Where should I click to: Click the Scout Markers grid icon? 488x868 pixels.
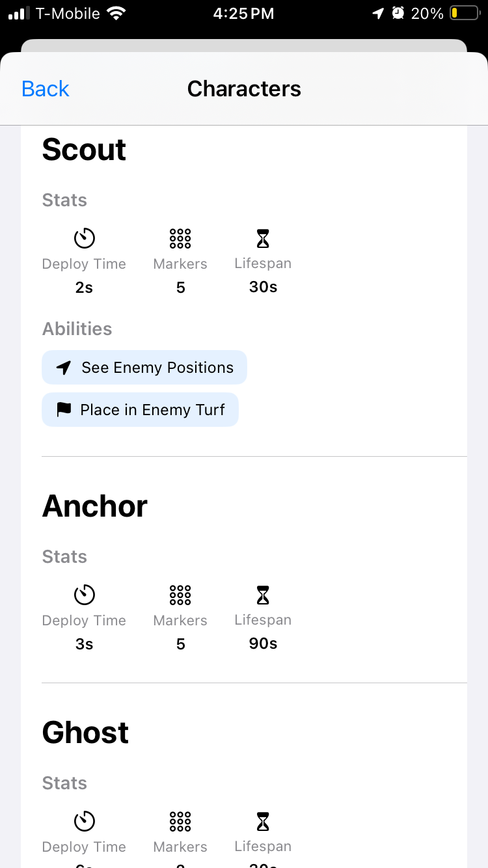(x=180, y=239)
